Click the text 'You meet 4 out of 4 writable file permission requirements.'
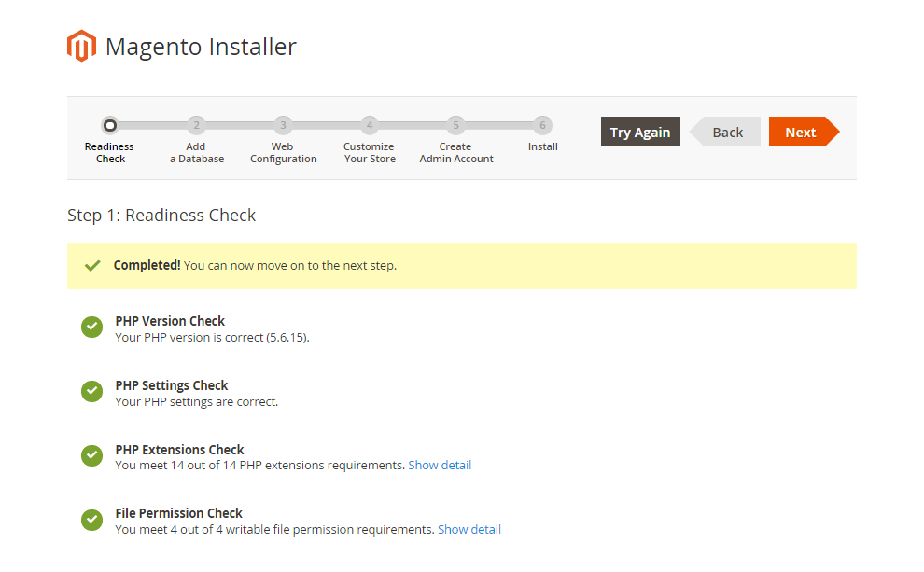The image size is (924, 572). click(x=274, y=530)
